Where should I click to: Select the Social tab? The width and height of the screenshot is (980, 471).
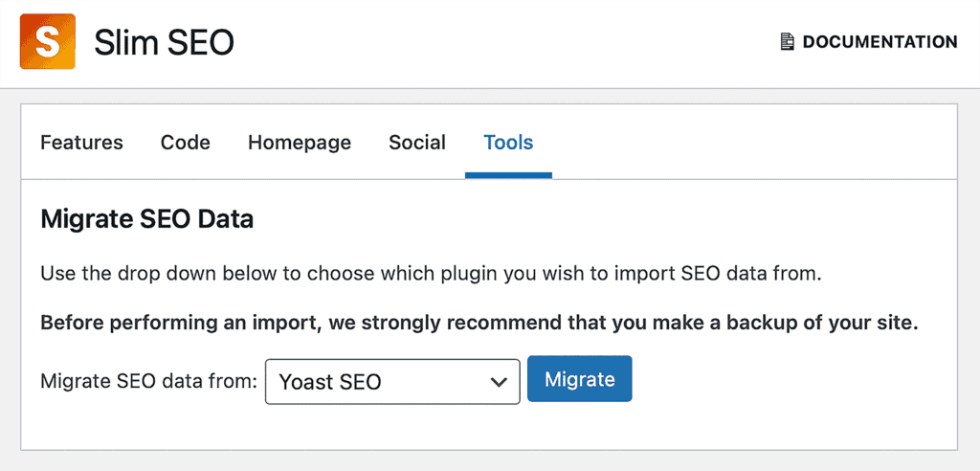click(x=417, y=143)
